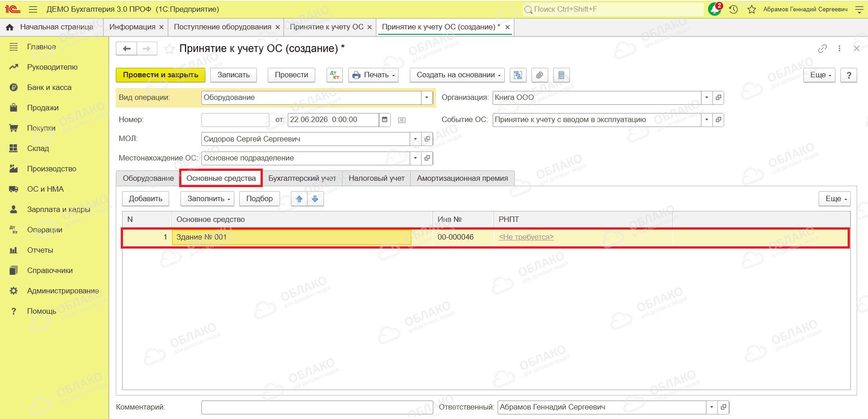This screenshot has height=419, width=868.
Task: Open Поступление оборудования window tab
Action: click(x=223, y=27)
